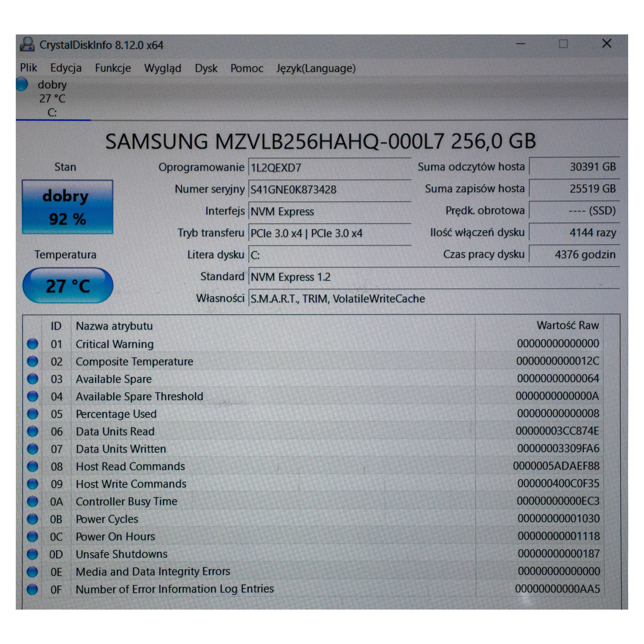Click the disk title SAMSUNG MZVLB256HAHQ-000L7
The height and width of the screenshot is (644, 644).
pyautogui.click(x=321, y=141)
